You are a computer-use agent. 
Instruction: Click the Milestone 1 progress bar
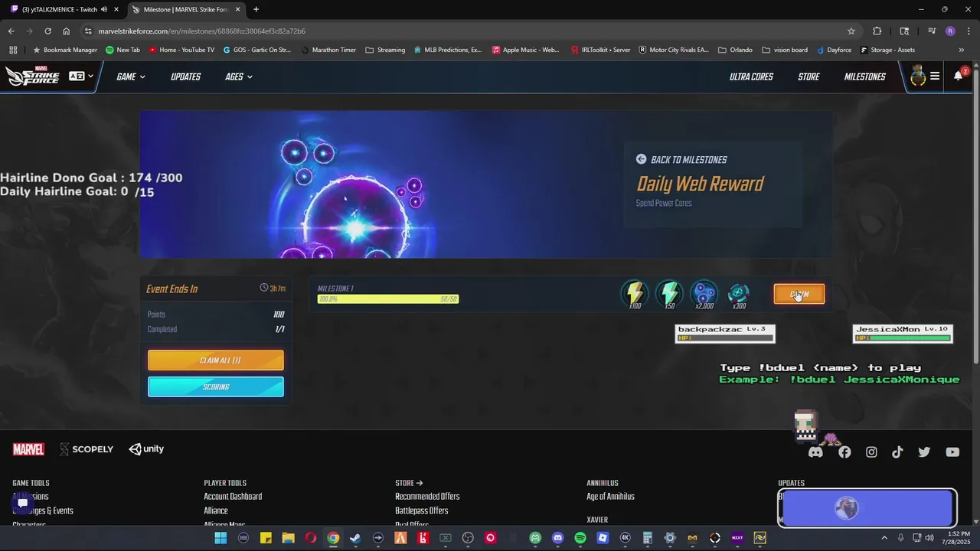coord(388,298)
